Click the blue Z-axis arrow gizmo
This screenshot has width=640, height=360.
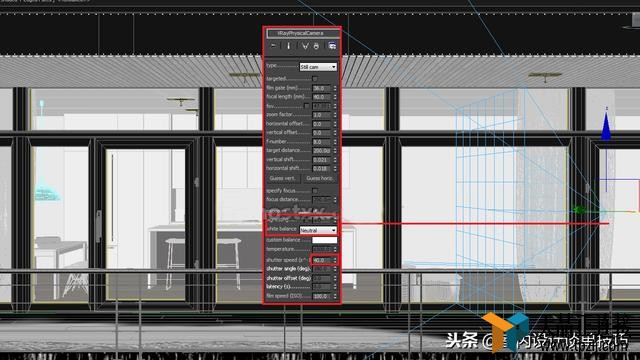(x=606, y=125)
